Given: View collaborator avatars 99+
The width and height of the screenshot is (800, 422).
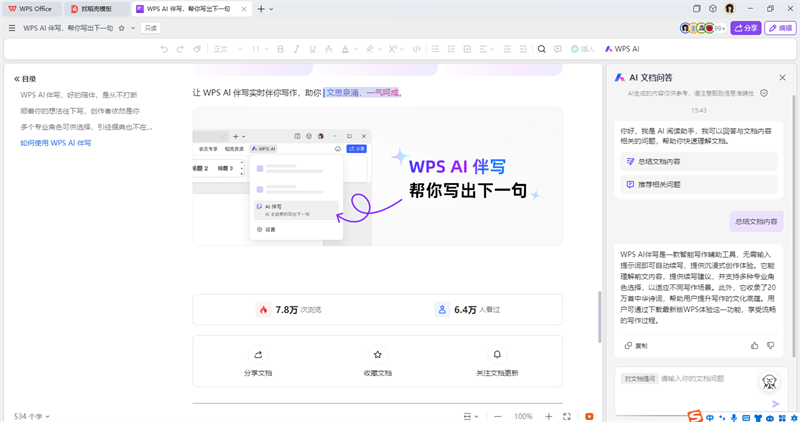Looking at the screenshot, I should click(703, 28).
